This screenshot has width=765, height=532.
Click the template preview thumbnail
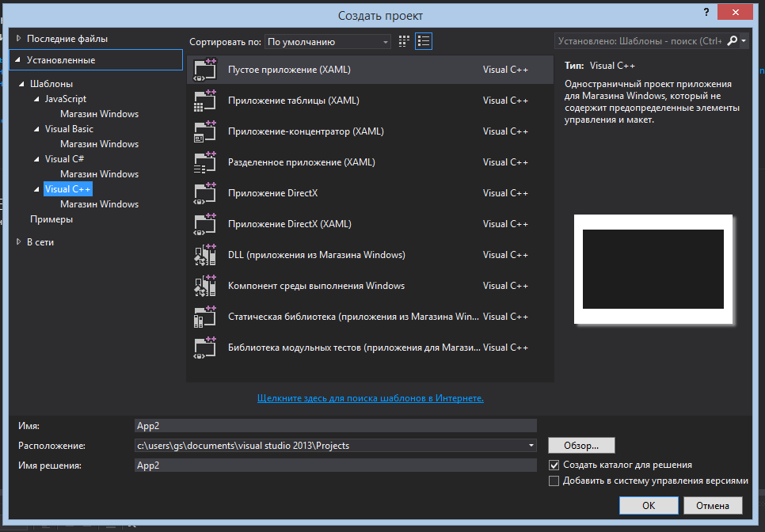653,269
